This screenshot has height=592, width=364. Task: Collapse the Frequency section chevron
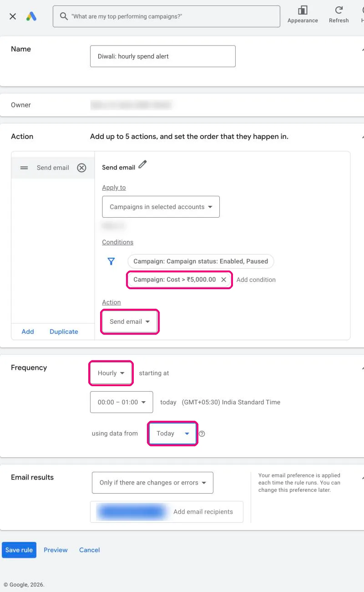[363, 368]
